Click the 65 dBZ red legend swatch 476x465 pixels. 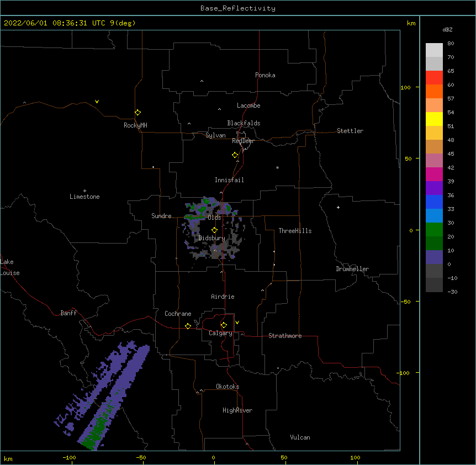click(434, 77)
